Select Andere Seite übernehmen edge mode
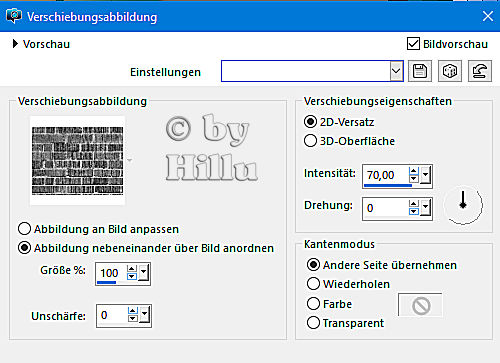Image resolution: width=500 pixels, height=363 pixels. (382, 265)
